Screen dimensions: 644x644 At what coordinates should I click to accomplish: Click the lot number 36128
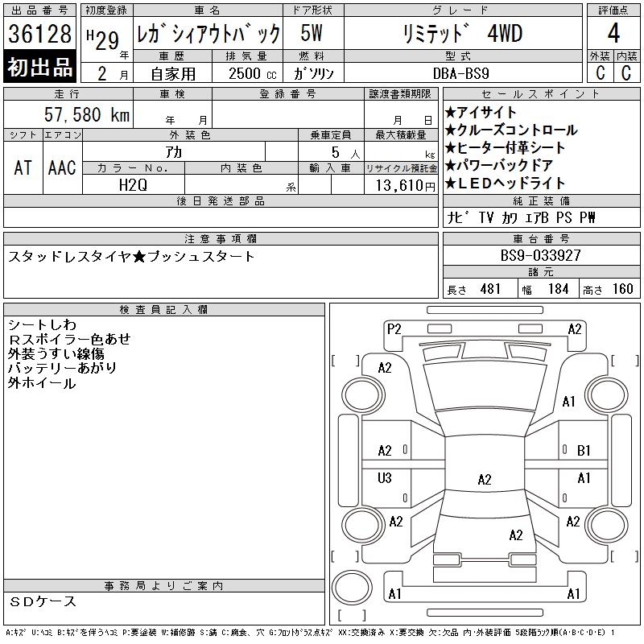pos(39,34)
